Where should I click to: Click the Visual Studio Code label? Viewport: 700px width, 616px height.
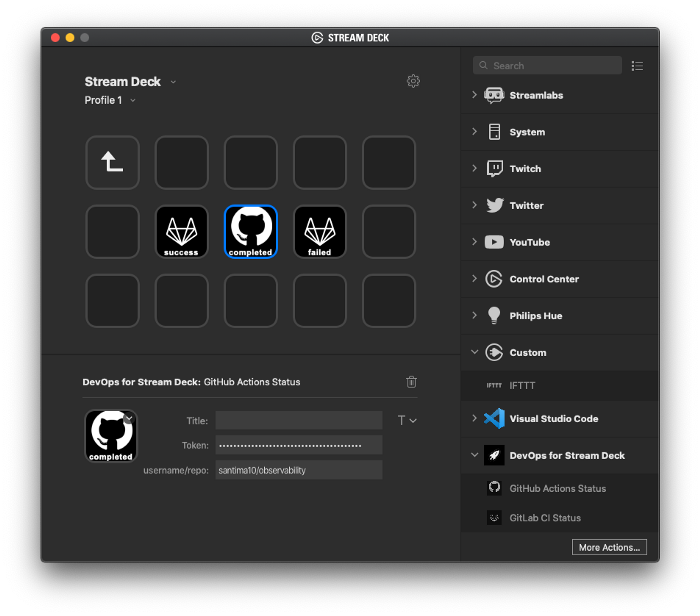point(554,419)
